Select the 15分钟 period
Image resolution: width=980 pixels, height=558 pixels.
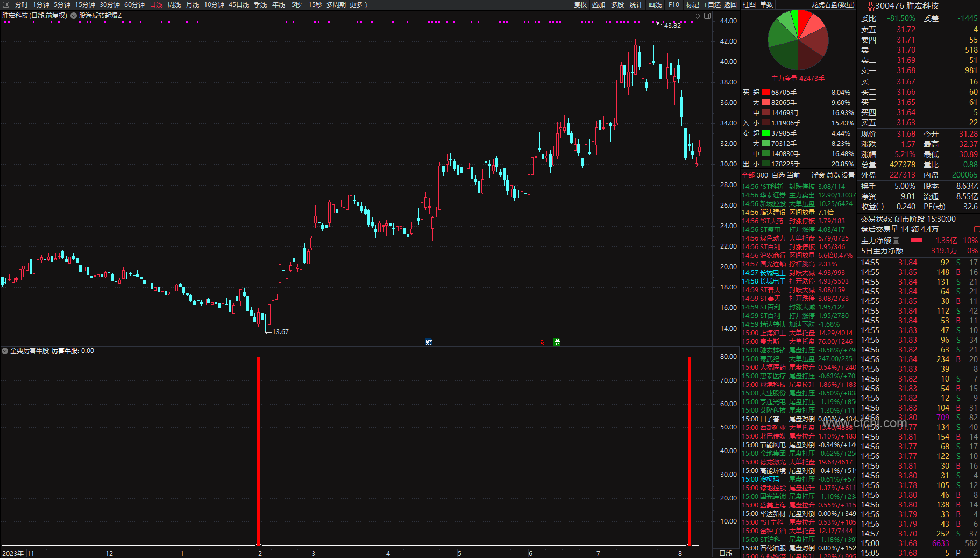(x=85, y=4)
